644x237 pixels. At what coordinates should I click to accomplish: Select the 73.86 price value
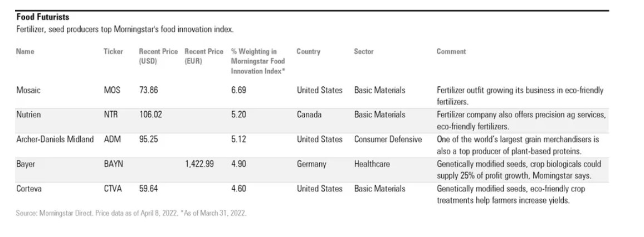pos(149,90)
